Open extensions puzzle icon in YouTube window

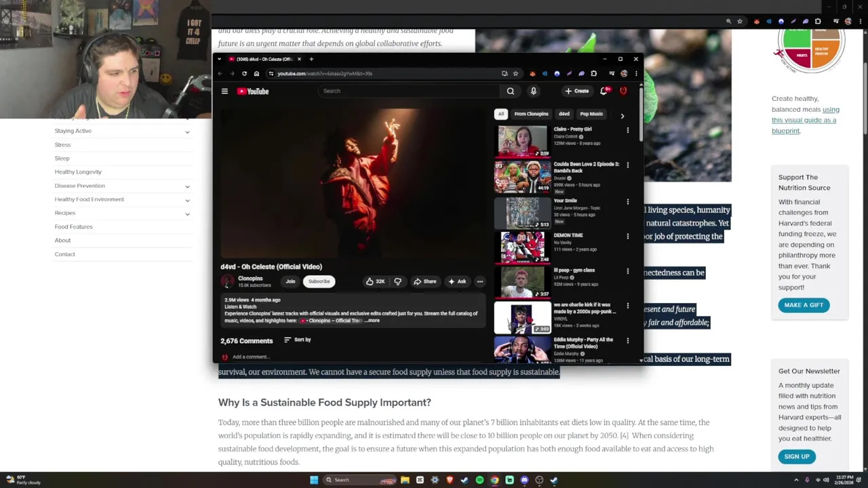593,73
